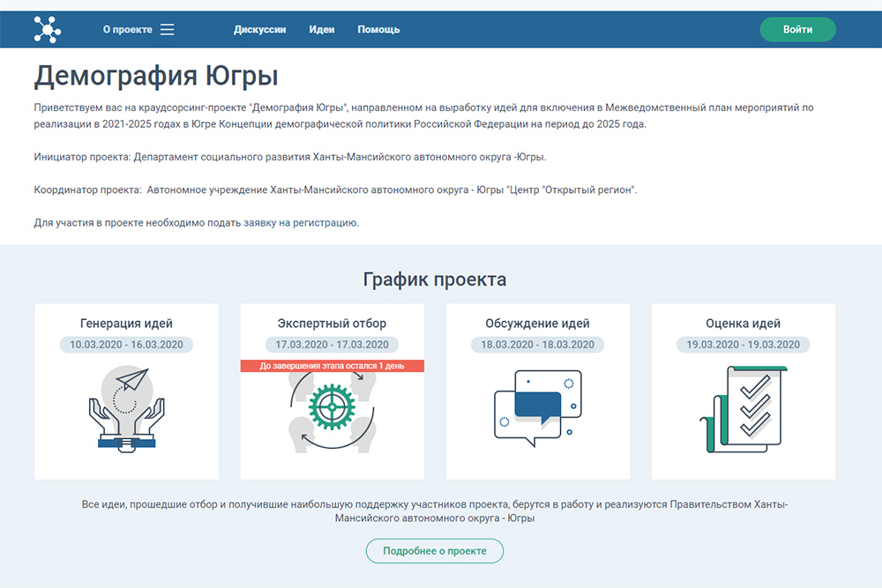Open the Помощь menu item
This screenshot has width=882, height=588.
point(378,29)
